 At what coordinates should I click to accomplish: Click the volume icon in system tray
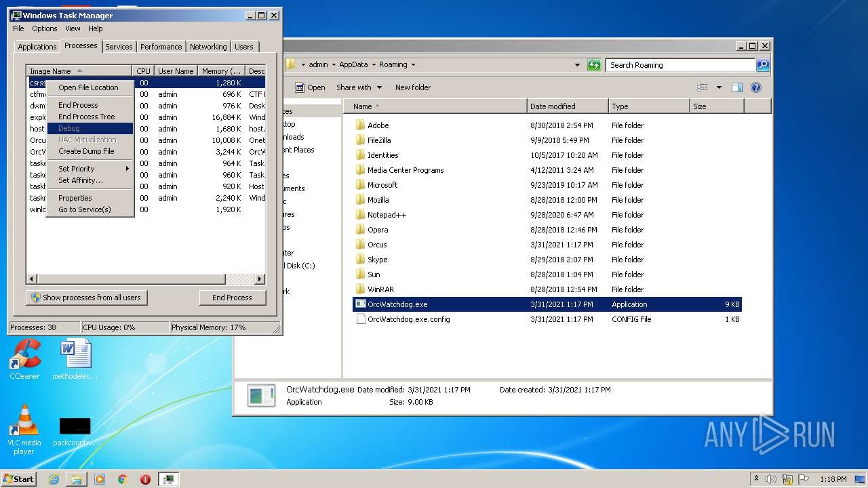pyautogui.click(x=771, y=479)
